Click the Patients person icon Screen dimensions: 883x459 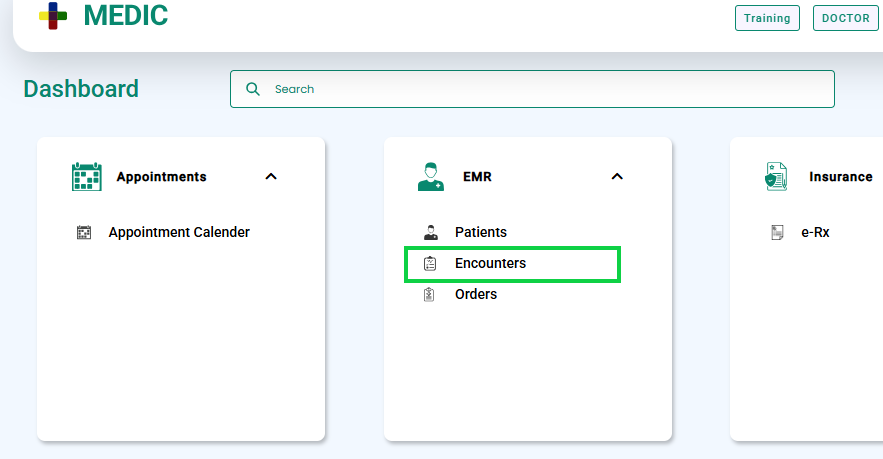coord(431,232)
